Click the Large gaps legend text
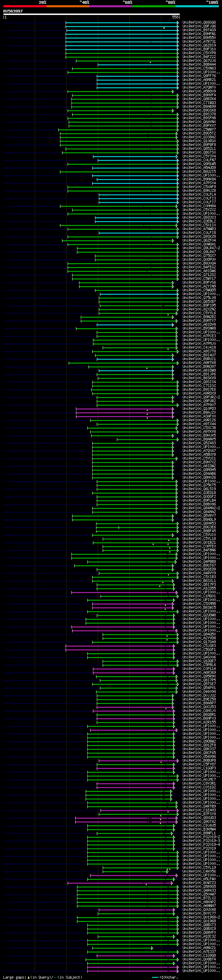This screenshot has width=222, height=980. 43,977
